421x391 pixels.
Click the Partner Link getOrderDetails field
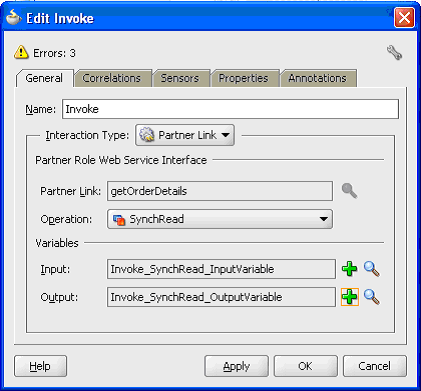pos(220,191)
